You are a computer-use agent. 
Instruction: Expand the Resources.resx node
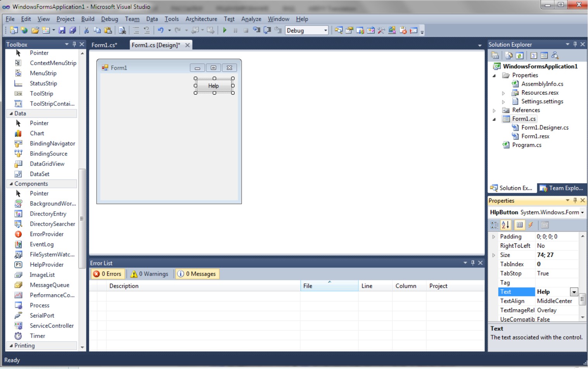point(503,93)
